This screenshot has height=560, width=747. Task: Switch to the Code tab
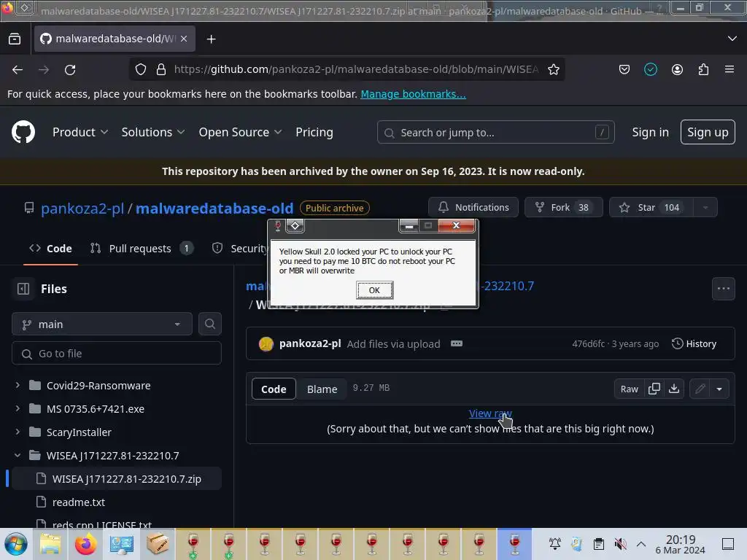50,248
